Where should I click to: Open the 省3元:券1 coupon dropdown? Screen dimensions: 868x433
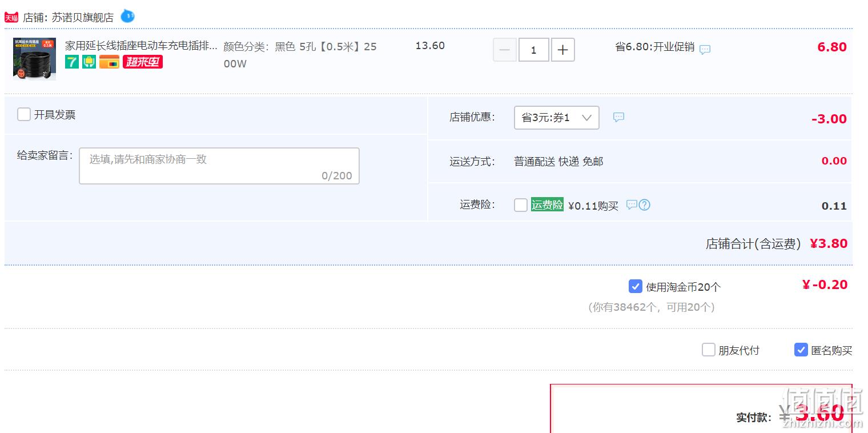pyautogui.click(x=557, y=118)
